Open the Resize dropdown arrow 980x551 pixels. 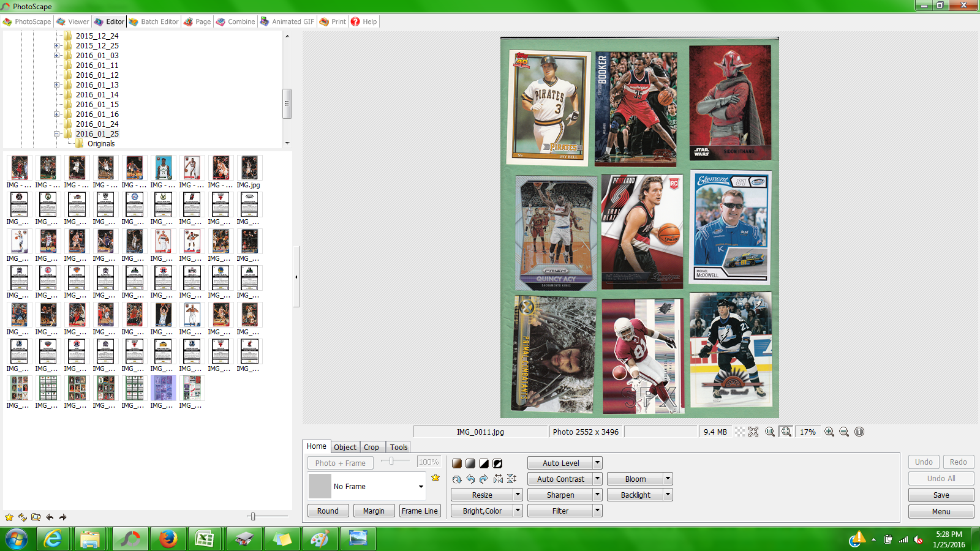tap(518, 495)
